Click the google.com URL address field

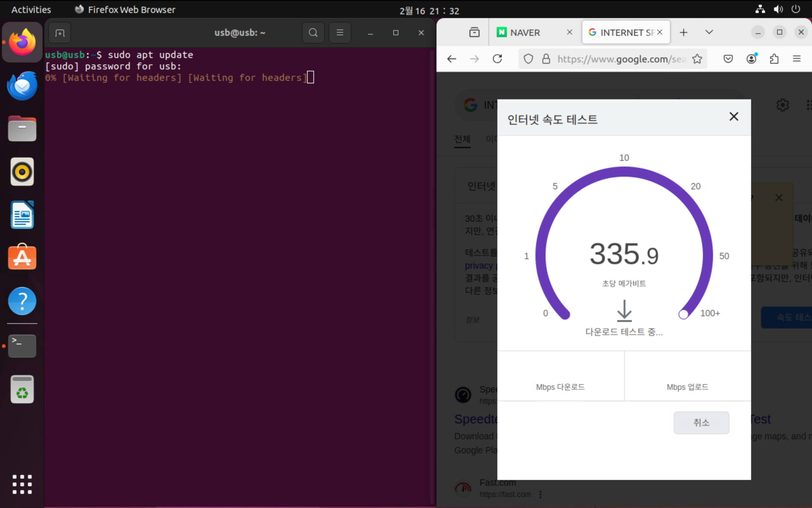point(621,59)
